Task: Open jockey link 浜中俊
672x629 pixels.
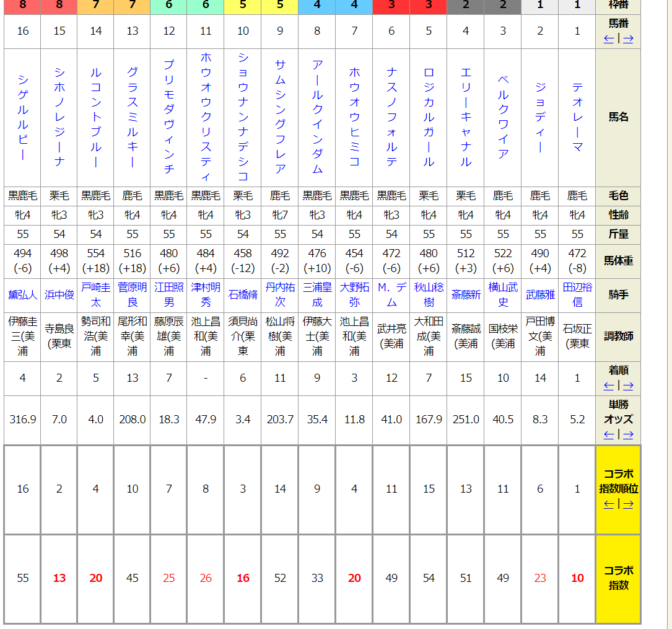Action: click(59, 295)
